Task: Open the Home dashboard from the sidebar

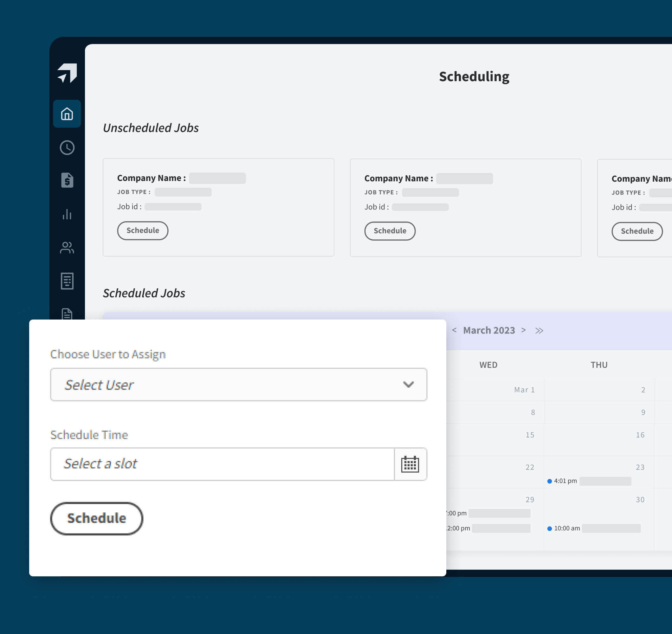Action: (67, 114)
